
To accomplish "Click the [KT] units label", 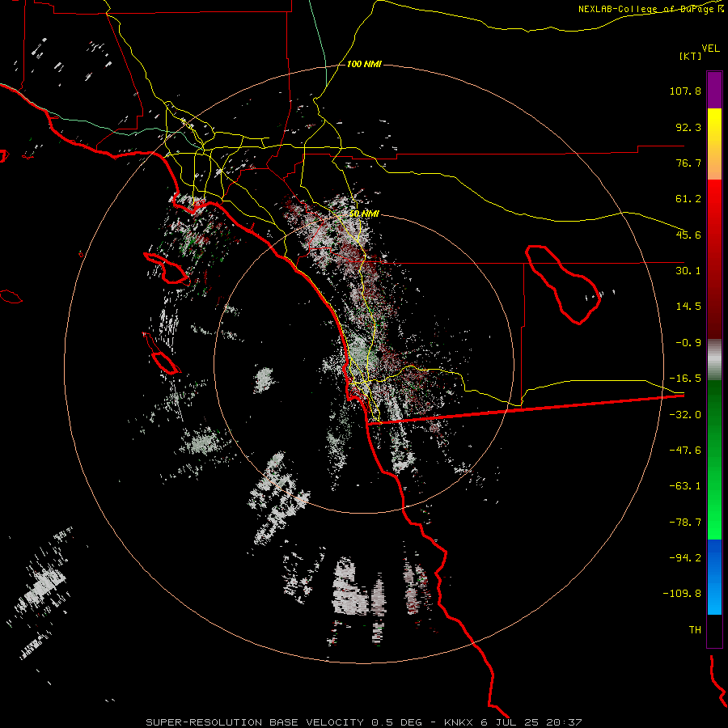I will pos(691,56).
